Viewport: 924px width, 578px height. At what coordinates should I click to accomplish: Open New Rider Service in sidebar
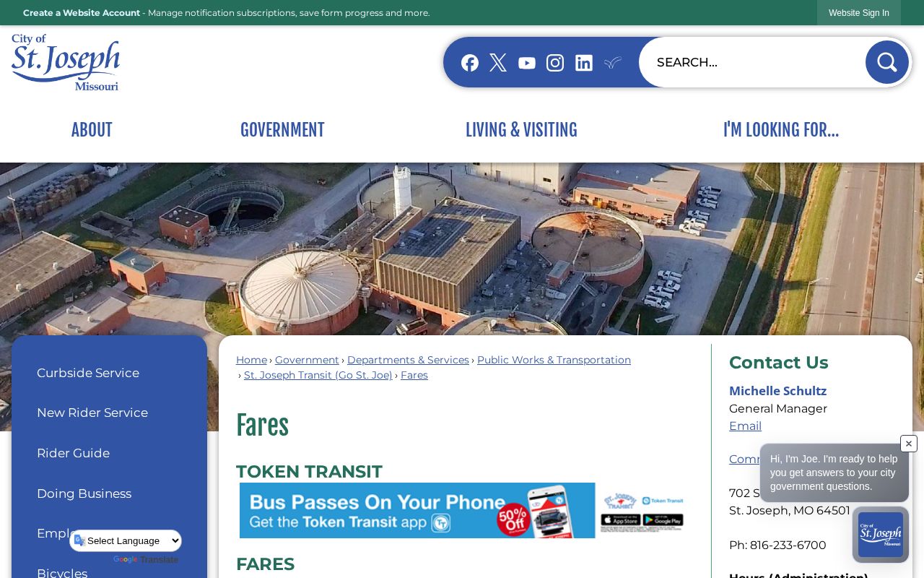tap(92, 413)
